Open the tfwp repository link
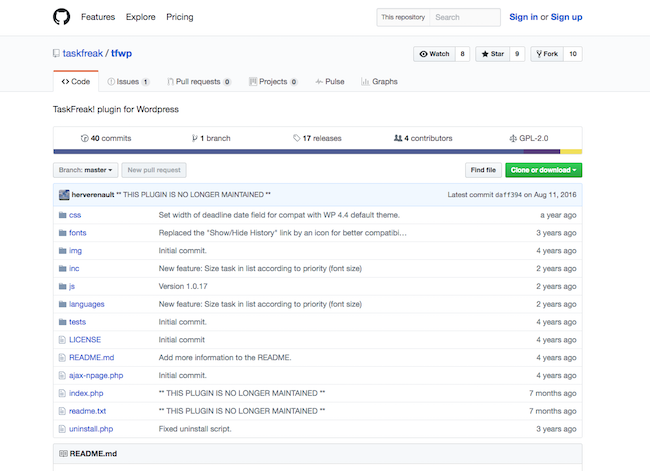The height and width of the screenshot is (471, 650). pyautogui.click(x=121, y=53)
